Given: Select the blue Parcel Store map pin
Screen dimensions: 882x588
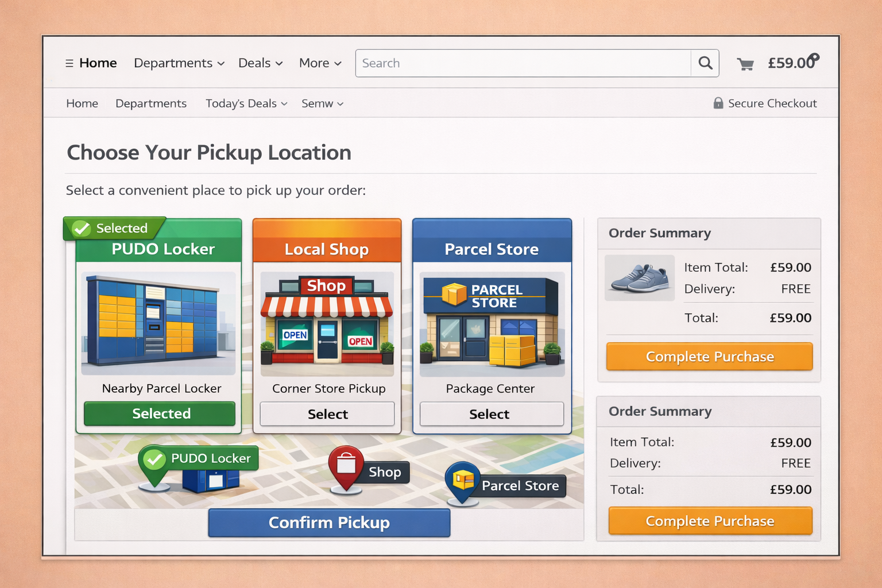Looking at the screenshot, I should point(463,481).
